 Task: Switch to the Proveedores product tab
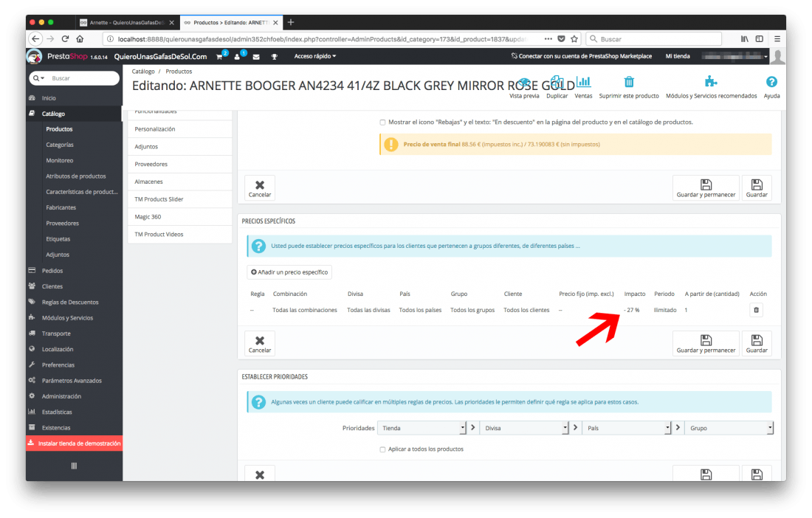[179, 164]
